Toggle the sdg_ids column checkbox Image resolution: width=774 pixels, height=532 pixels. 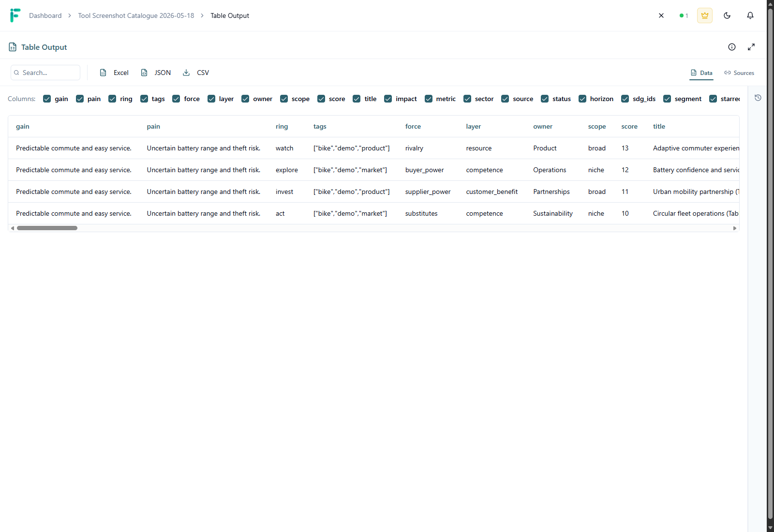coord(625,99)
